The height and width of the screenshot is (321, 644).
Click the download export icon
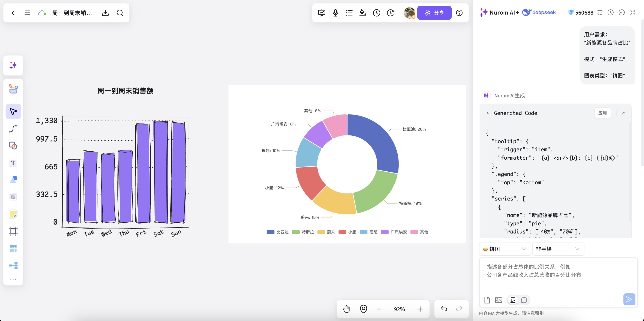pos(105,13)
